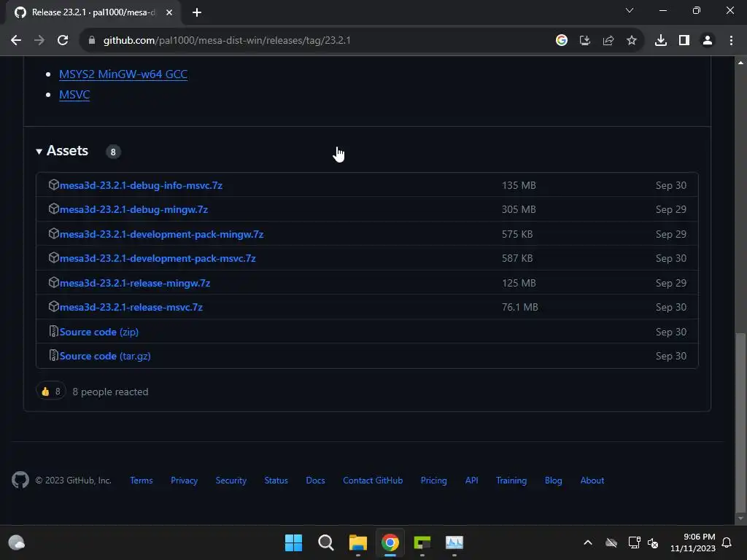Download mesa3d-23.2.1-release-mingw.7z
The height and width of the screenshot is (560, 747).
[x=135, y=283]
